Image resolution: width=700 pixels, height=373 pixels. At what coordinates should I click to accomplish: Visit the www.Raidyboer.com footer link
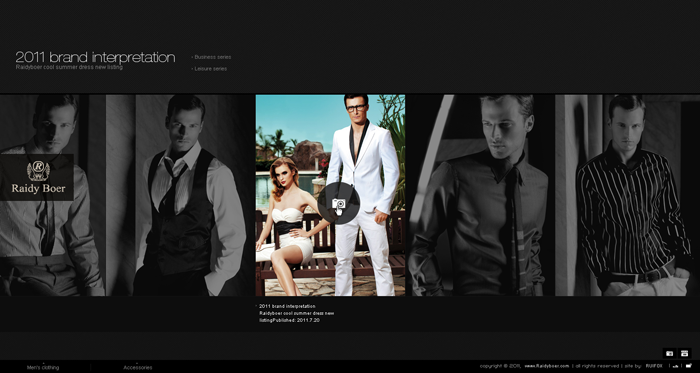547,366
